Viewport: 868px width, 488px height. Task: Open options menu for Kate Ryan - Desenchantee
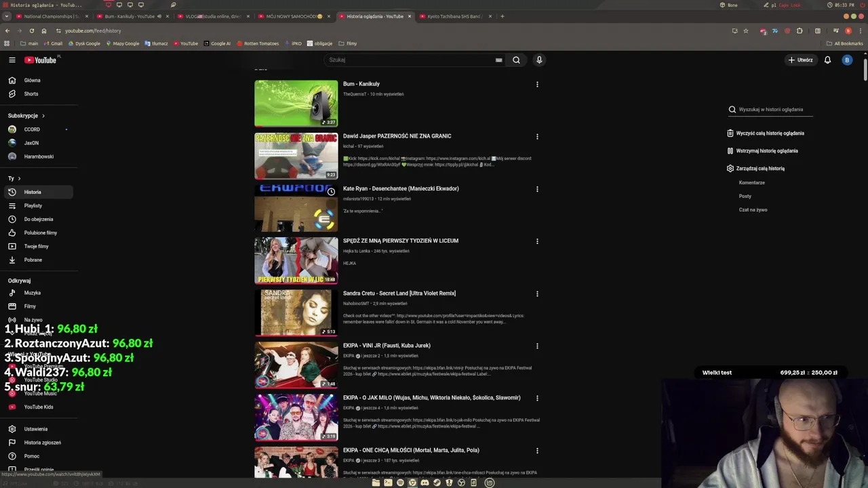[x=537, y=189]
